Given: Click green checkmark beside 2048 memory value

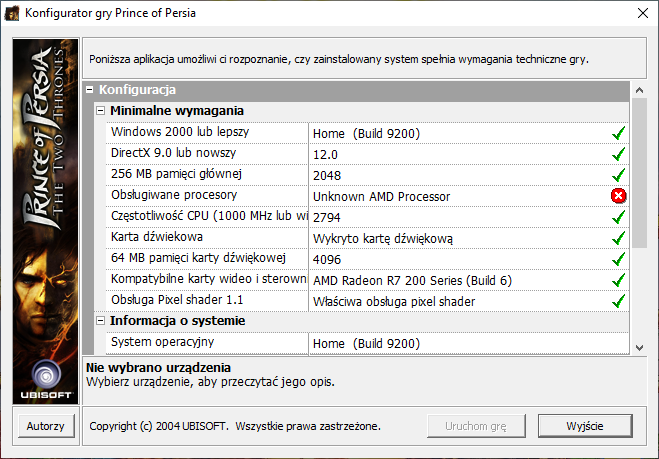Looking at the screenshot, I should click(619, 175).
